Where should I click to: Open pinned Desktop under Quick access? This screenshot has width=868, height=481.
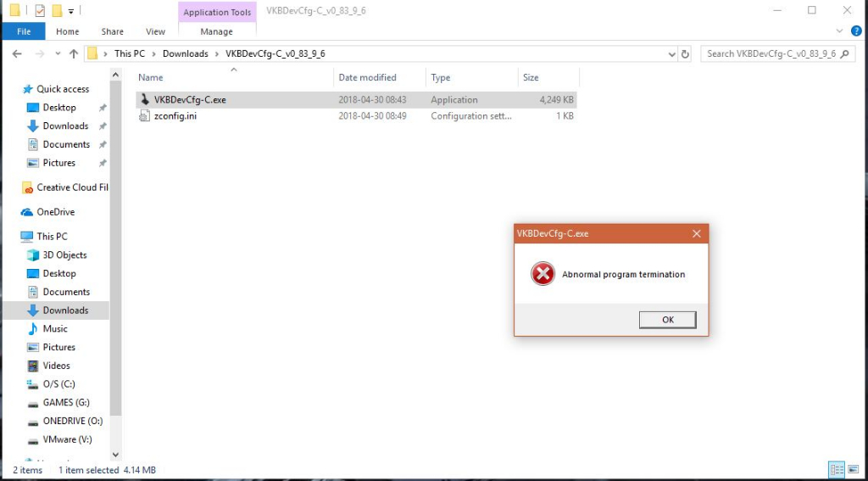coord(59,108)
